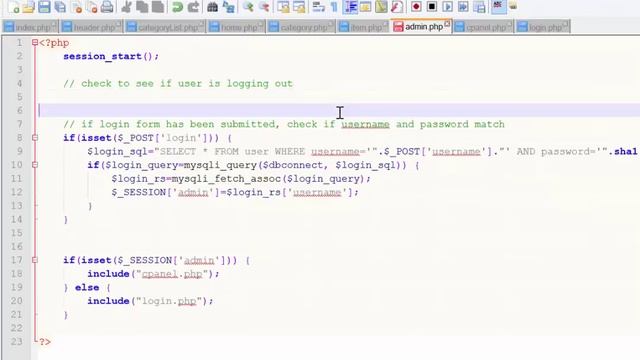This screenshot has width=640, height=360.
Task: Switch to the header.php tab
Action: [91, 27]
